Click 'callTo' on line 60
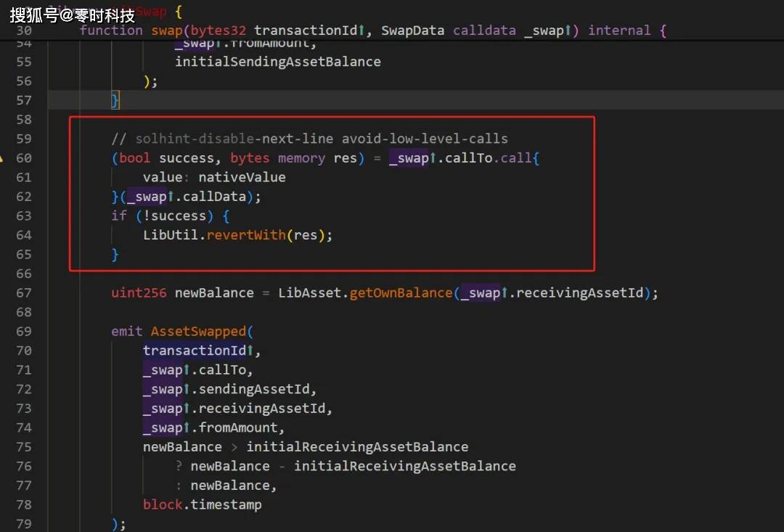This screenshot has width=784, height=532. click(468, 158)
